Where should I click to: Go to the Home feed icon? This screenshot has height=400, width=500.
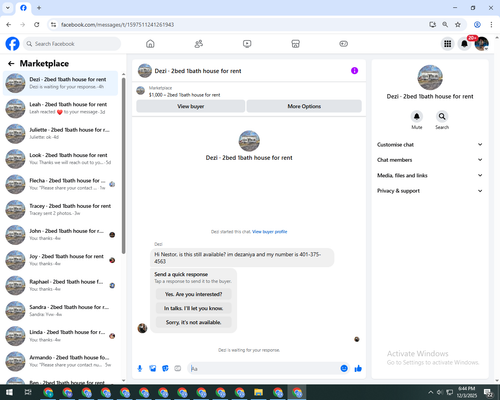click(x=150, y=44)
